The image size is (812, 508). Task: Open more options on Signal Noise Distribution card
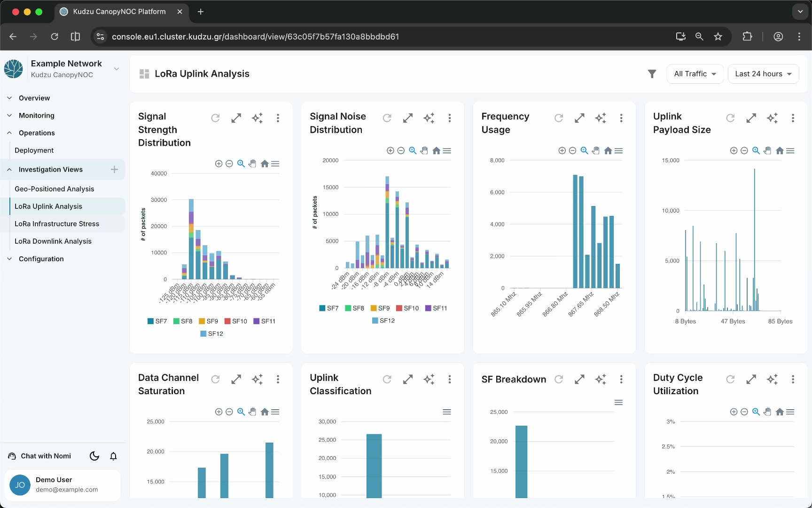[x=450, y=118]
